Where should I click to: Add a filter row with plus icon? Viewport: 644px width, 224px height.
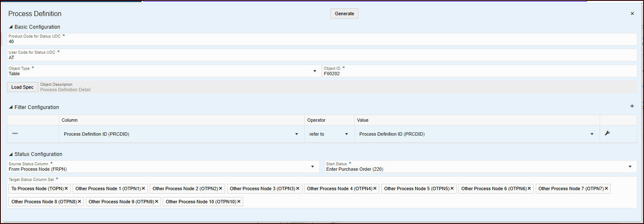click(x=632, y=106)
